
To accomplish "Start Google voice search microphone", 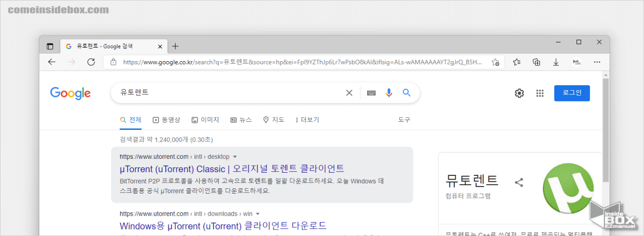I will point(389,93).
